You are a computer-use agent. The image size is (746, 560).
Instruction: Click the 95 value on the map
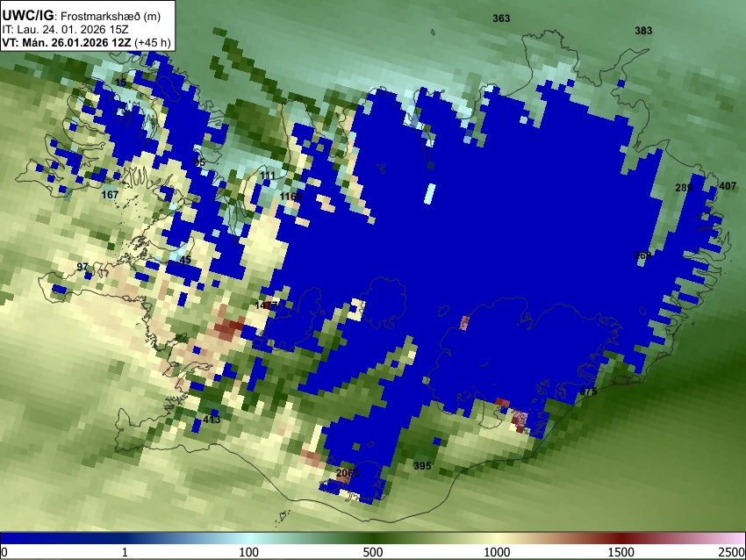pyautogui.click(x=199, y=162)
